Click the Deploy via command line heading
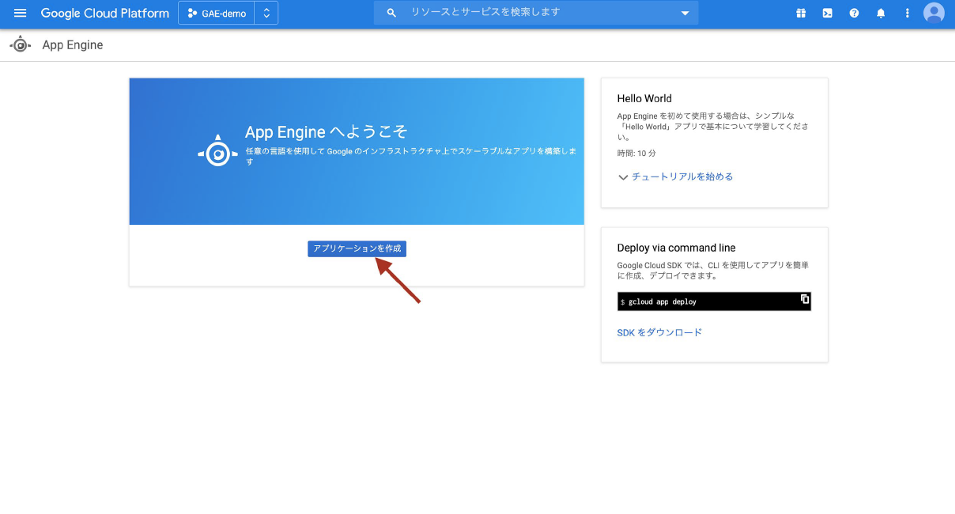The image size is (955, 514). [676, 248]
